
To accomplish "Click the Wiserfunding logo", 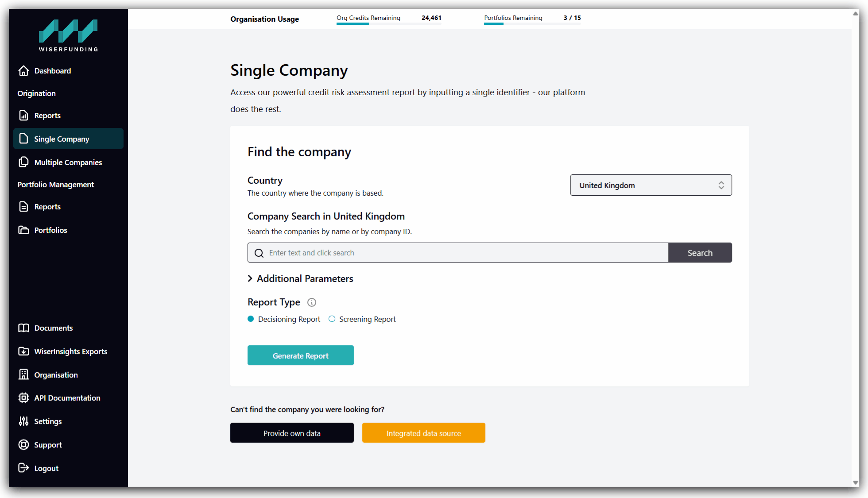I will pos(68,36).
